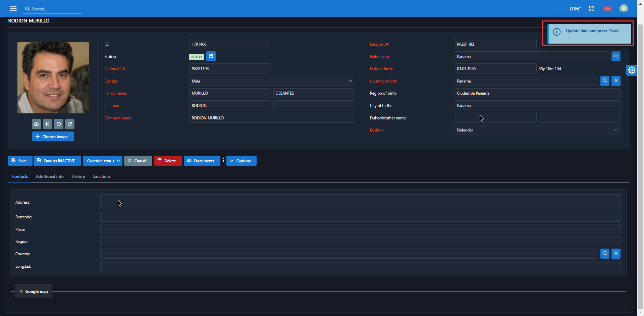Click the info icon in notification
644x316 pixels.
click(556, 32)
